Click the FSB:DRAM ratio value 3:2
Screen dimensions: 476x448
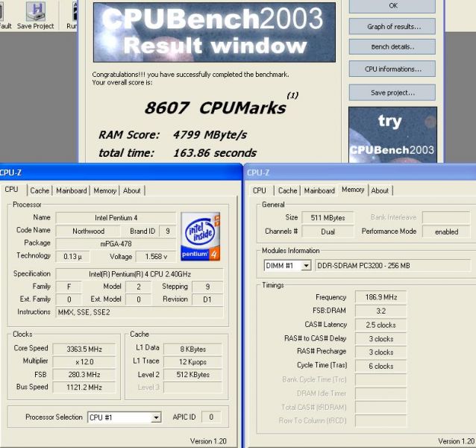click(381, 311)
